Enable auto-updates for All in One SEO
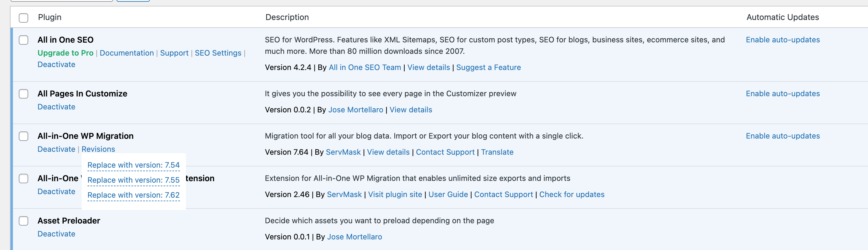The height and width of the screenshot is (250, 868). coord(783,40)
